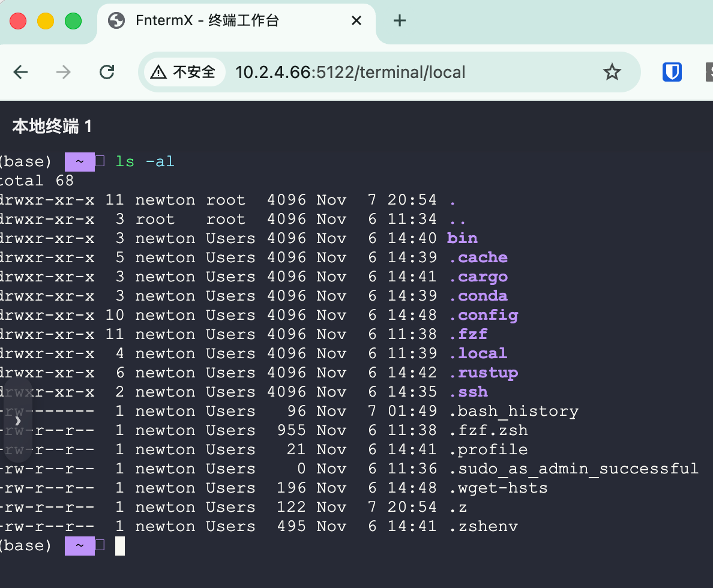The height and width of the screenshot is (588, 713).
Task: Select the .cargo directory name
Action: pos(479,277)
